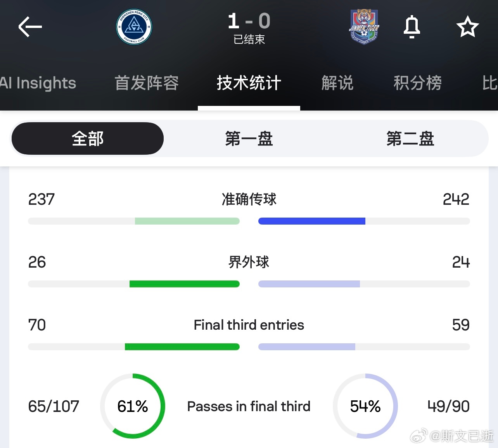The width and height of the screenshot is (498, 448).
Task: Tap the notification bell icon
Action: [412, 27]
